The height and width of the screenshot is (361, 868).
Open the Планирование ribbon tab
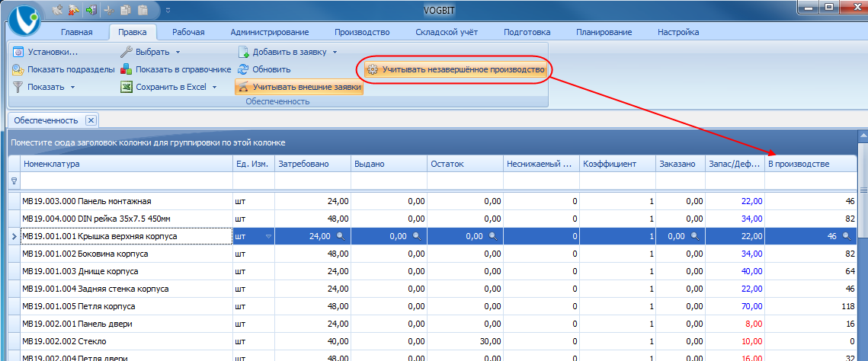[604, 32]
